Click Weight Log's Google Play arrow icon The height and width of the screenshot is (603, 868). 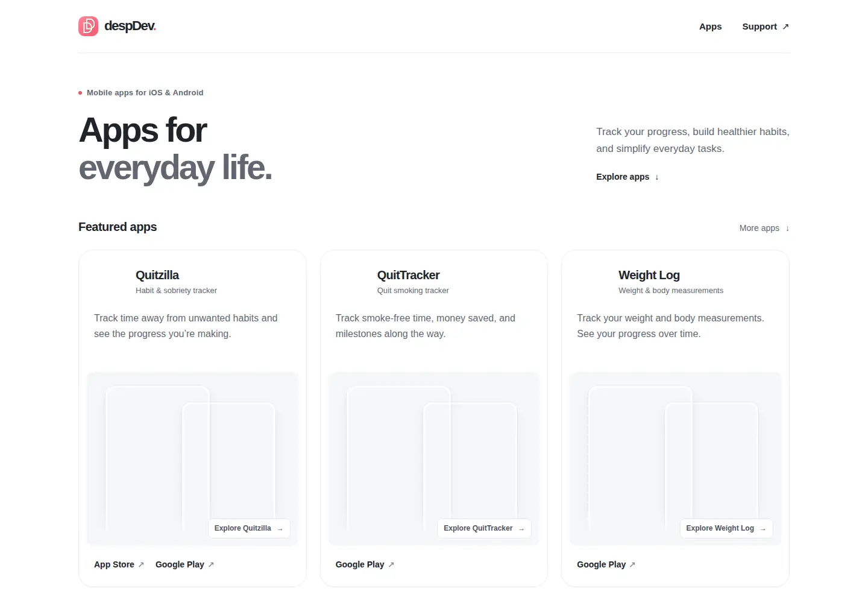point(632,565)
